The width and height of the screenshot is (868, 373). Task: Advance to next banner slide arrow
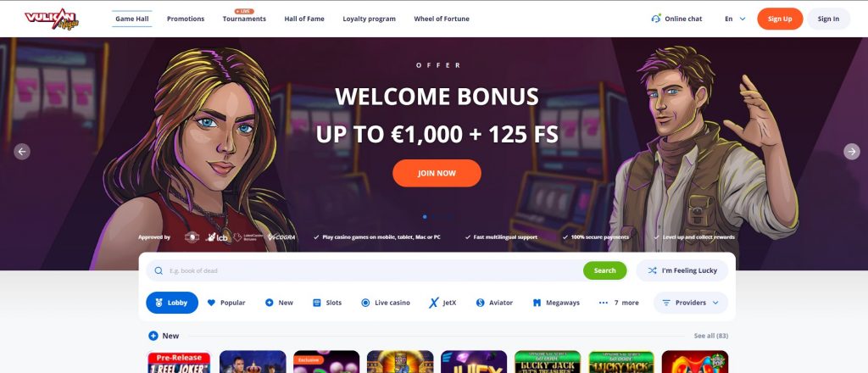(x=851, y=151)
